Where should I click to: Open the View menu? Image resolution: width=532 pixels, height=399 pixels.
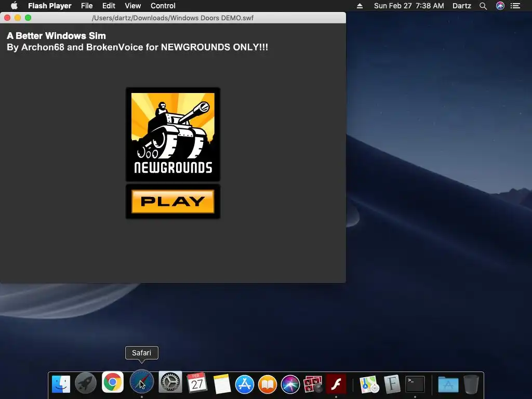click(x=132, y=6)
